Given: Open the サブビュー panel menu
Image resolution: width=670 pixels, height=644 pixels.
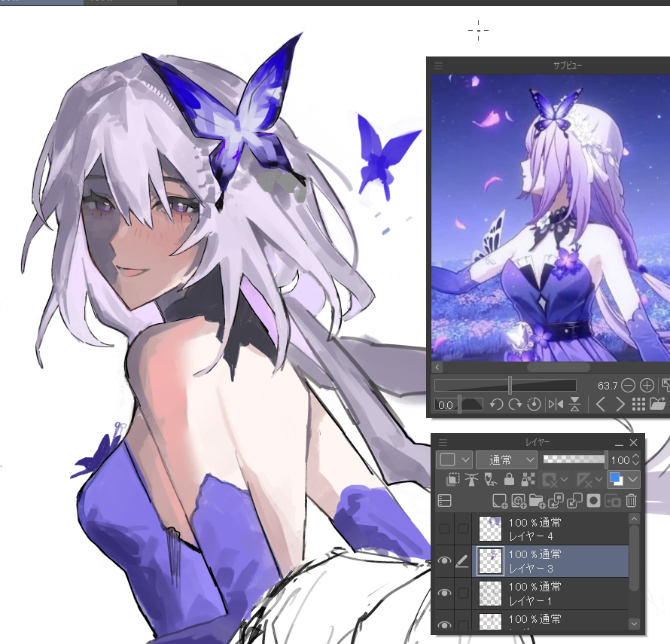Looking at the screenshot, I should coord(439,66).
